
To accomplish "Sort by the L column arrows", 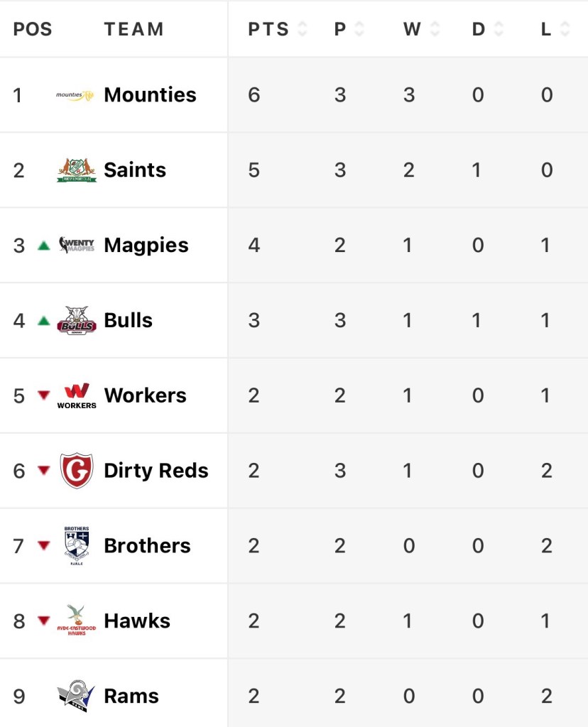I will tap(565, 29).
